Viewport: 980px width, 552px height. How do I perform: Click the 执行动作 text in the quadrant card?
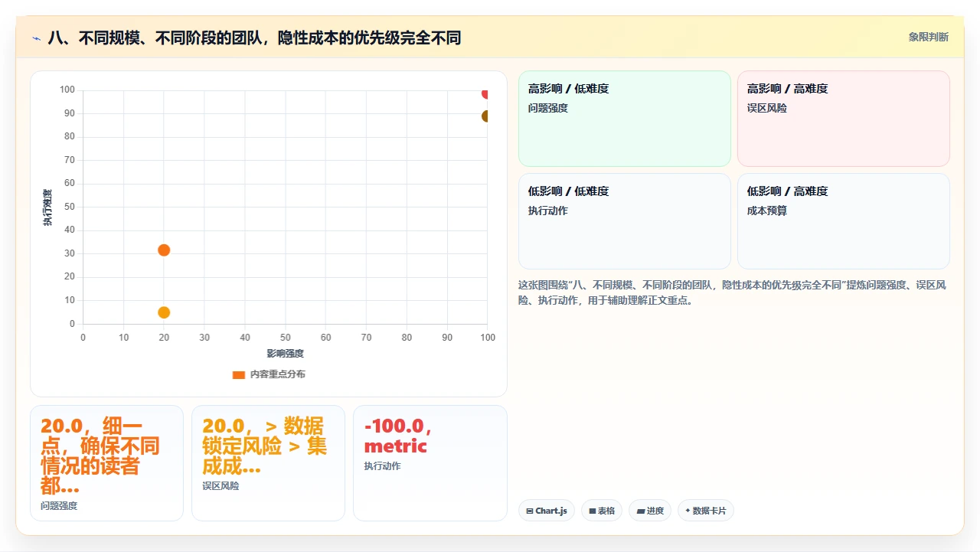(x=548, y=211)
